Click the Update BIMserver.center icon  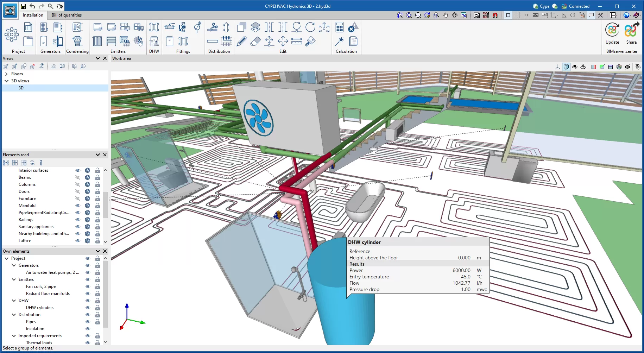coord(612,30)
